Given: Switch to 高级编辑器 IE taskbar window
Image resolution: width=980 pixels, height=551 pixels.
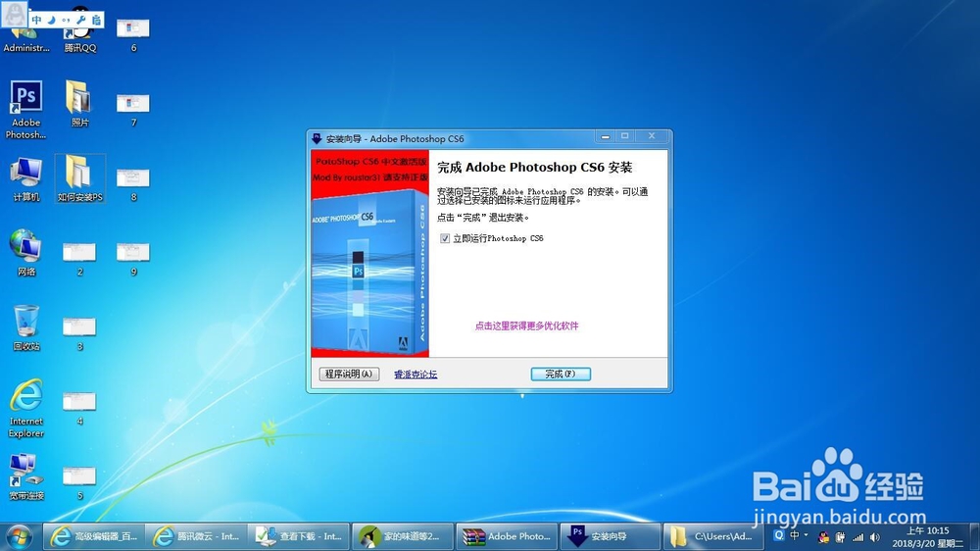Looking at the screenshot, I should (94, 536).
